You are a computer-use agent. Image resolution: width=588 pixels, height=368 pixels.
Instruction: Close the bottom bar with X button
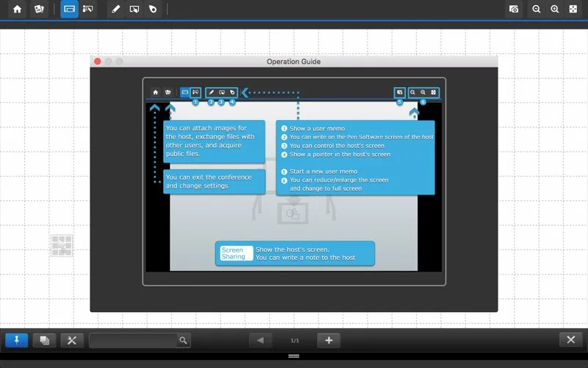[x=570, y=339]
